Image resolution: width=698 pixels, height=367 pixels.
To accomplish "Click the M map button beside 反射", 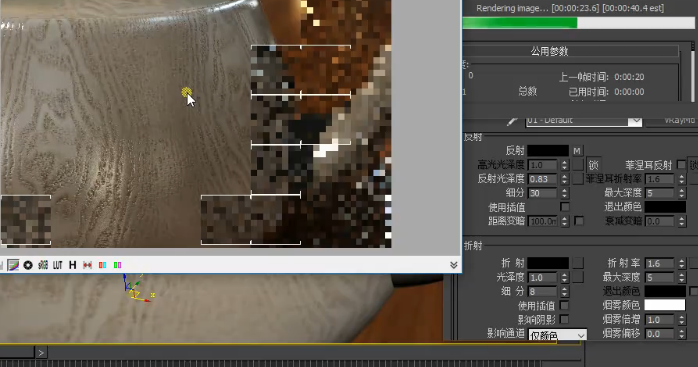I will click(x=577, y=151).
